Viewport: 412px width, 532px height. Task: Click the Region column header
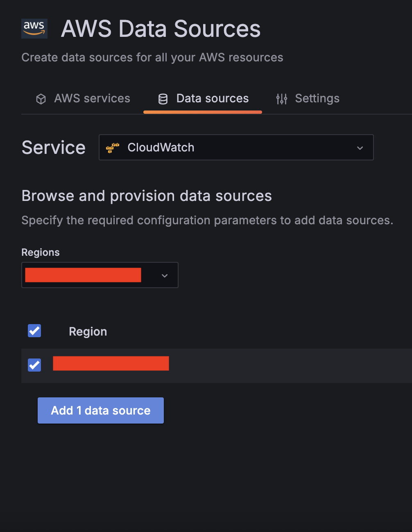pyautogui.click(x=88, y=331)
